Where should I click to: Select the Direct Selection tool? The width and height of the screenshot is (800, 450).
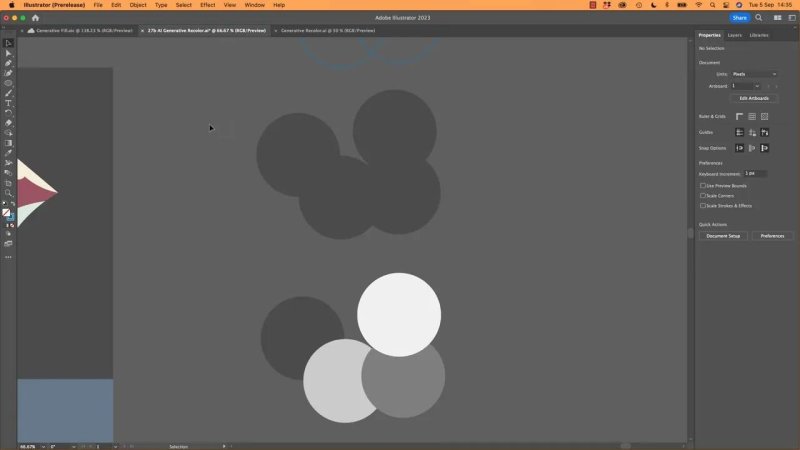8,53
